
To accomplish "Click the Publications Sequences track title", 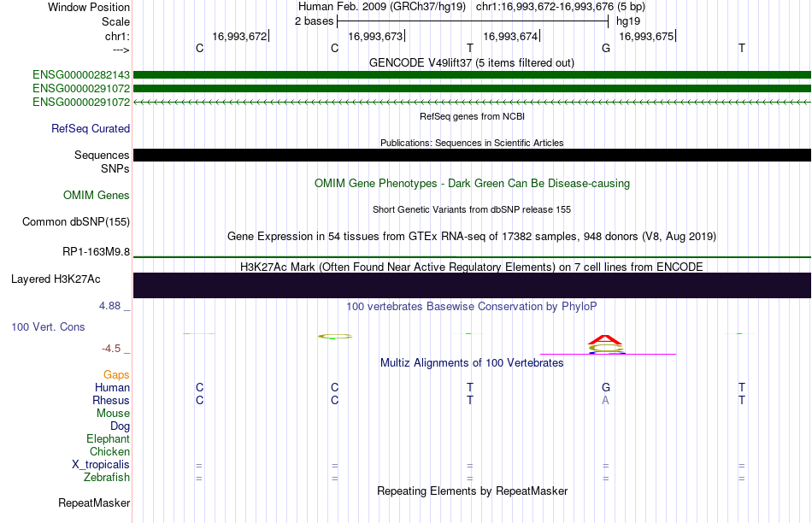I will [x=472, y=143].
